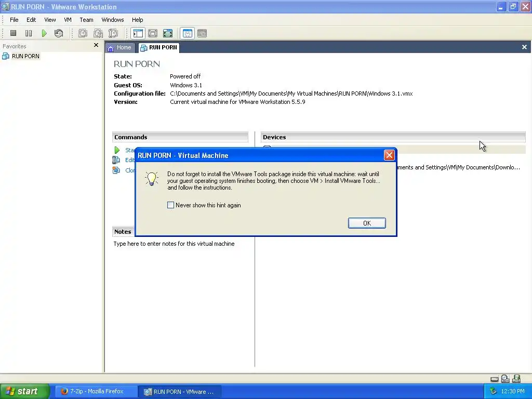Open the VM menu
The height and width of the screenshot is (399, 532).
click(x=68, y=20)
